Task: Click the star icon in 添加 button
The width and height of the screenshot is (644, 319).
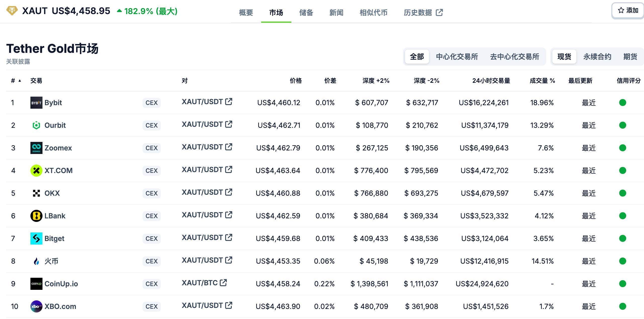Action: coord(620,10)
